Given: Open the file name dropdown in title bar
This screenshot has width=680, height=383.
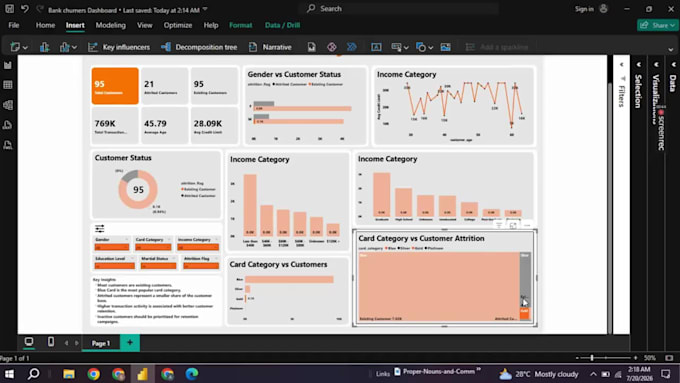Looking at the screenshot, I should [205, 10].
